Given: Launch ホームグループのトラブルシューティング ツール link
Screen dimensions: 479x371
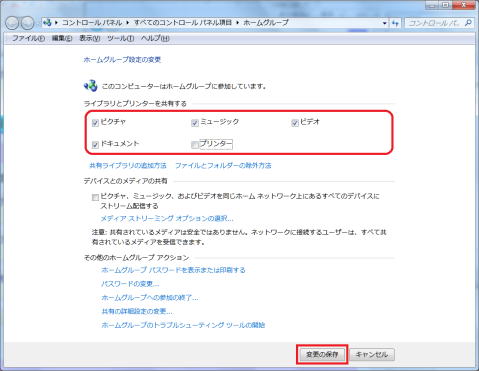Looking at the screenshot, I should (x=183, y=325).
